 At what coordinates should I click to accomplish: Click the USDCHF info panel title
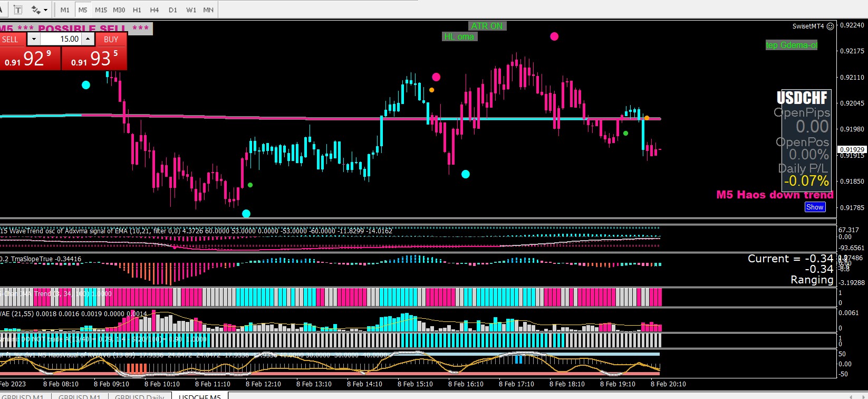click(803, 98)
